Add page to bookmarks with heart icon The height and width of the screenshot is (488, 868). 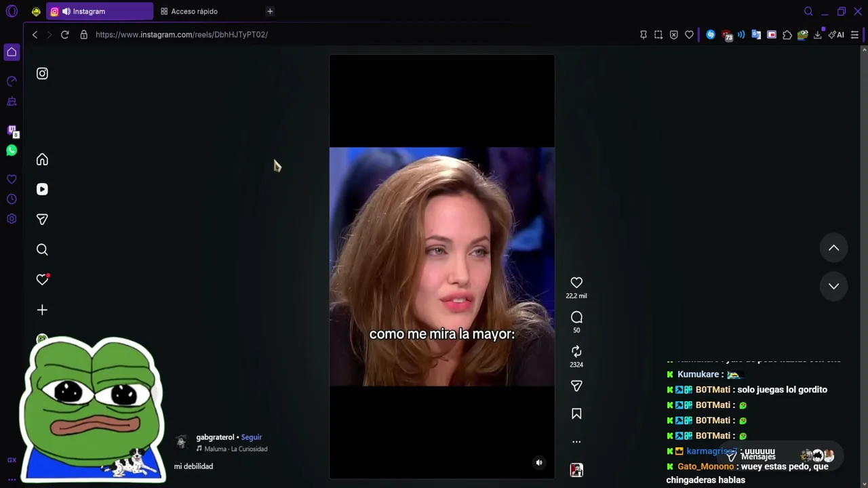point(689,35)
